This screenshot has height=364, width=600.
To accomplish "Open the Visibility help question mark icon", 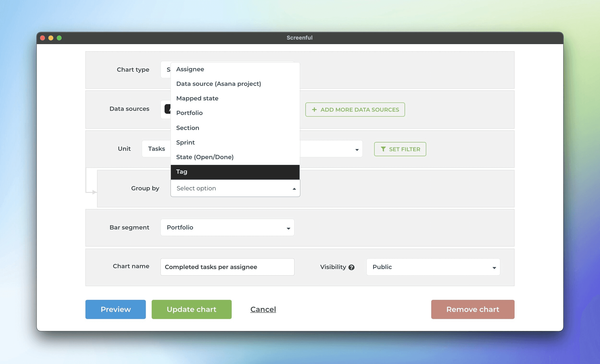I will click(x=351, y=267).
